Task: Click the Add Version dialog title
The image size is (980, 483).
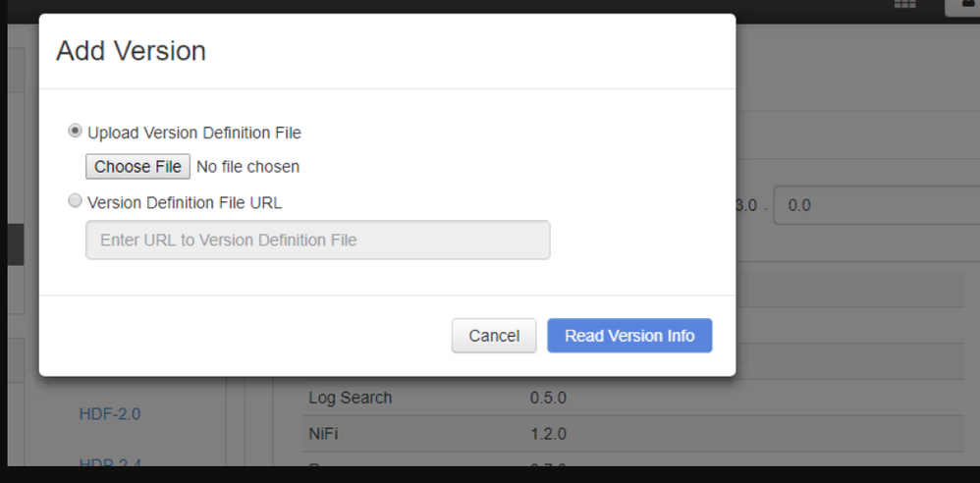Action: tap(131, 51)
